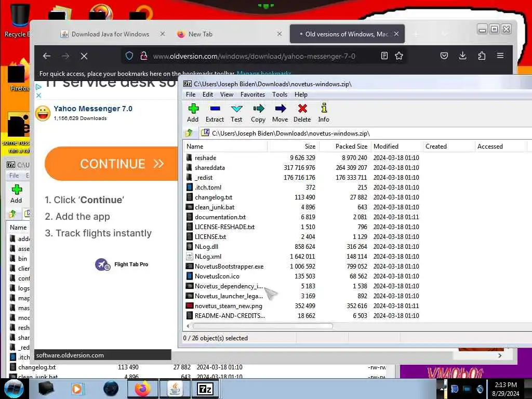
Task: Click the Copy toolbar icon
Action: point(258,113)
